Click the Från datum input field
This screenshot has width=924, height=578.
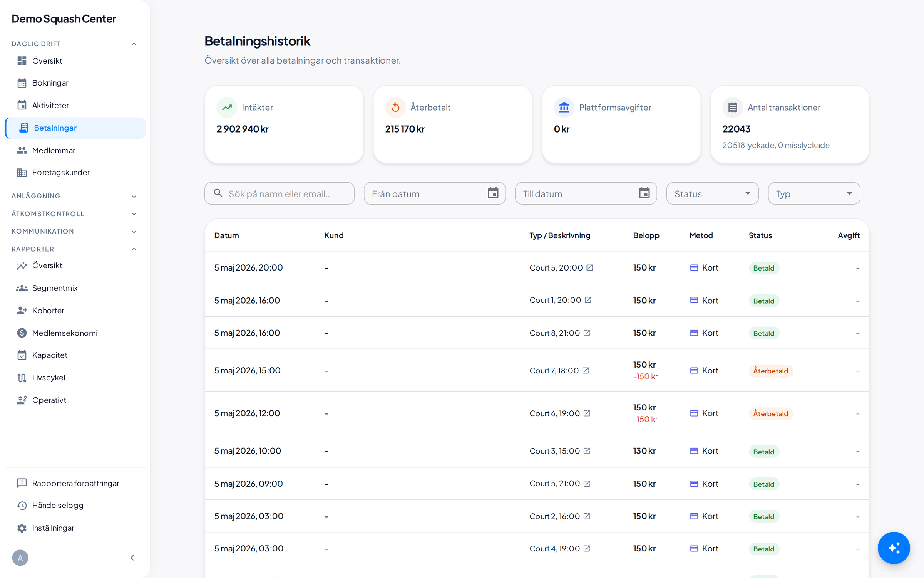point(434,193)
